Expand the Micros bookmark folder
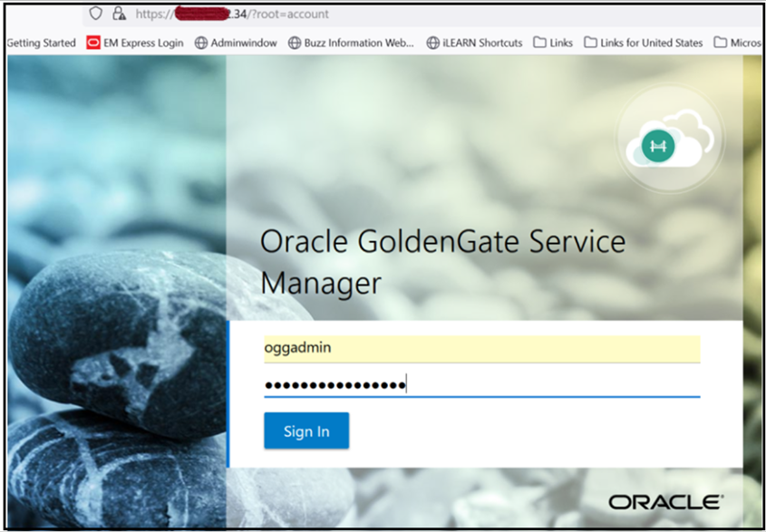Viewport: 766px width, 532px height. (737, 43)
